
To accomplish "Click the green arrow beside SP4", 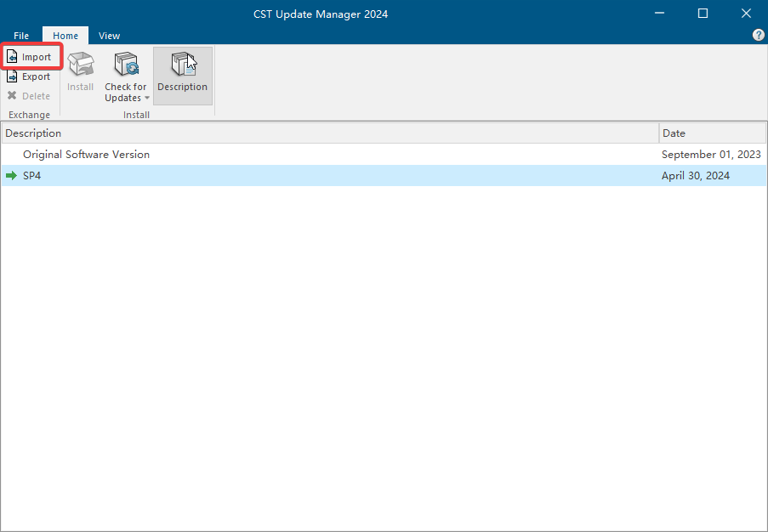I will coord(11,176).
